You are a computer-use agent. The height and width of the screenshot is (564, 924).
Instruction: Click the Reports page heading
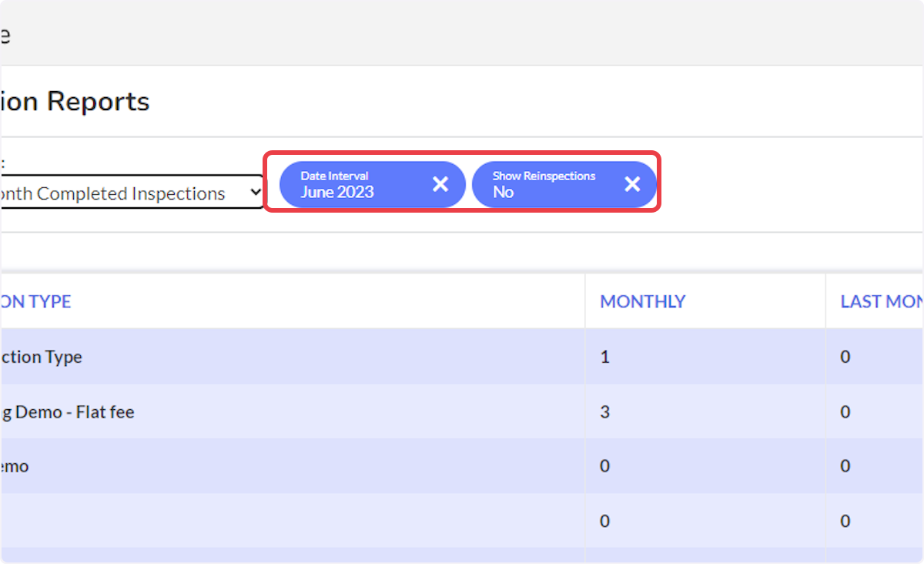pyautogui.click(x=75, y=101)
